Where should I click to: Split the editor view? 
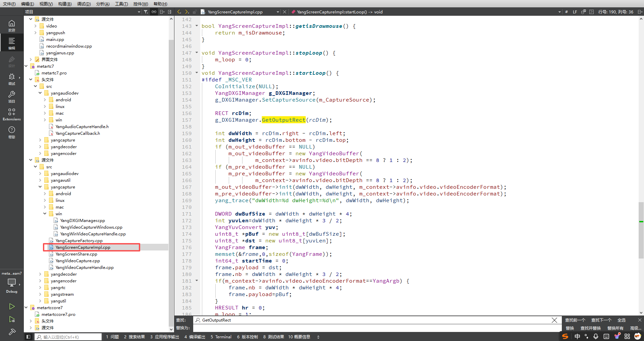pyautogui.click(x=640, y=12)
